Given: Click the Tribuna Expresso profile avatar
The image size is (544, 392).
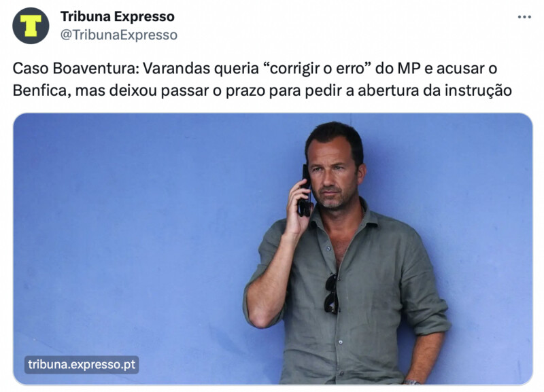Looking at the screenshot, I should 31,26.
